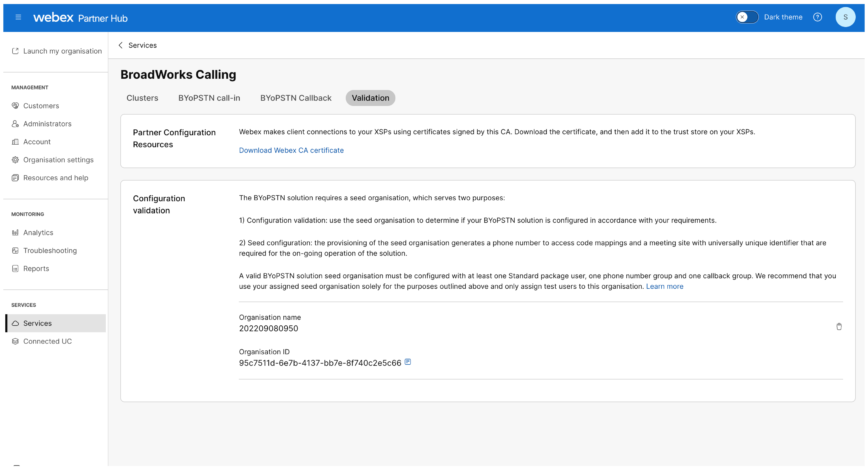
Task: Click the Administrators person icon
Action: [x=15, y=124]
